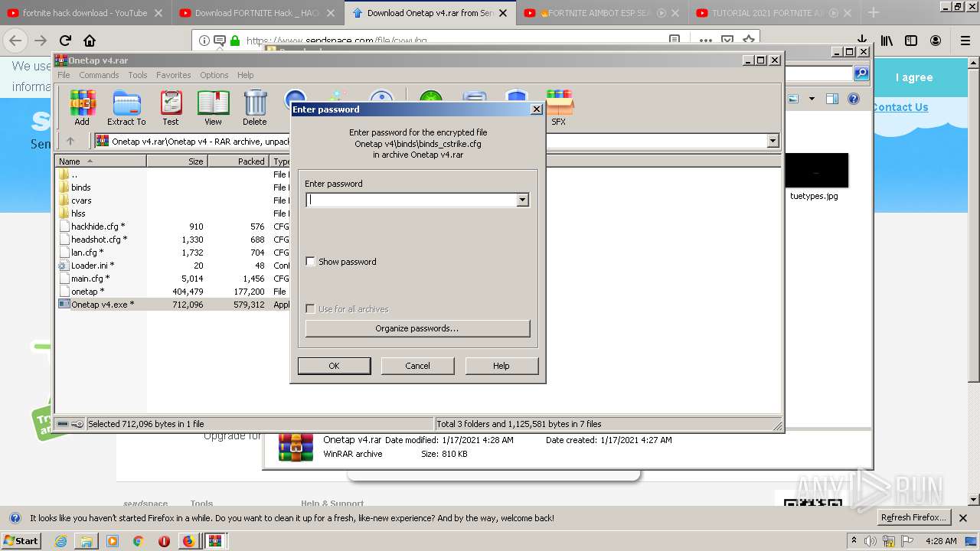
Task: Click the Test archive toolbar icon
Action: (171, 107)
